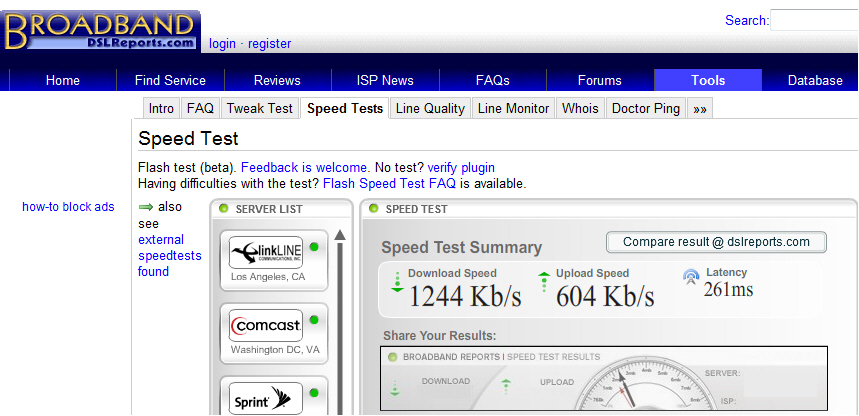The height and width of the screenshot is (416, 859).
Task: Click the server list scrollbar track
Action: [x=340, y=328]
